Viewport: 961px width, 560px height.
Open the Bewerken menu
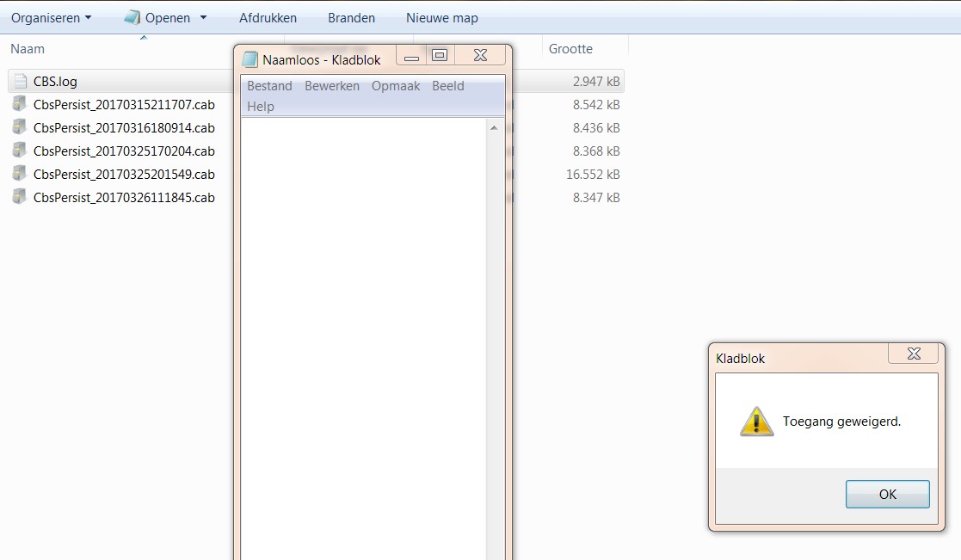(332, 86)
